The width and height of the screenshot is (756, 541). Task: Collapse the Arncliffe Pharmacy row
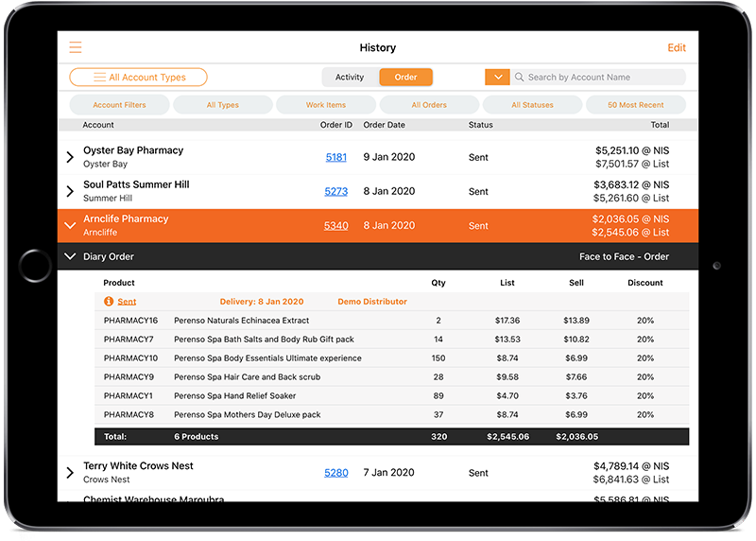(70, 225)
